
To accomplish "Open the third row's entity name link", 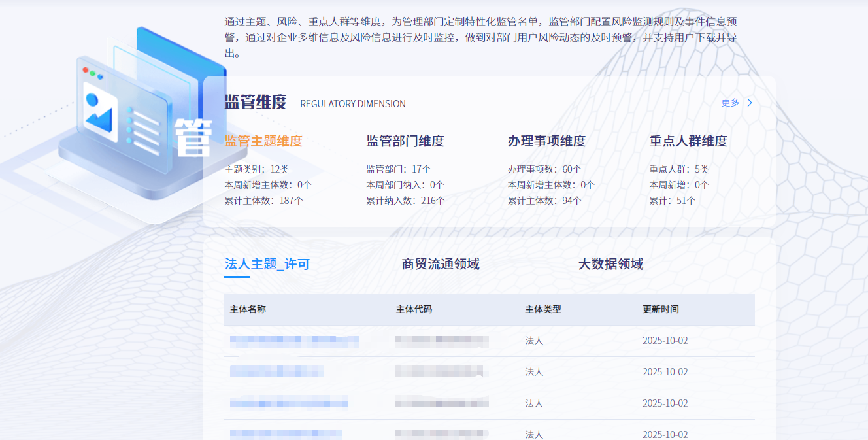I will 288,403.
